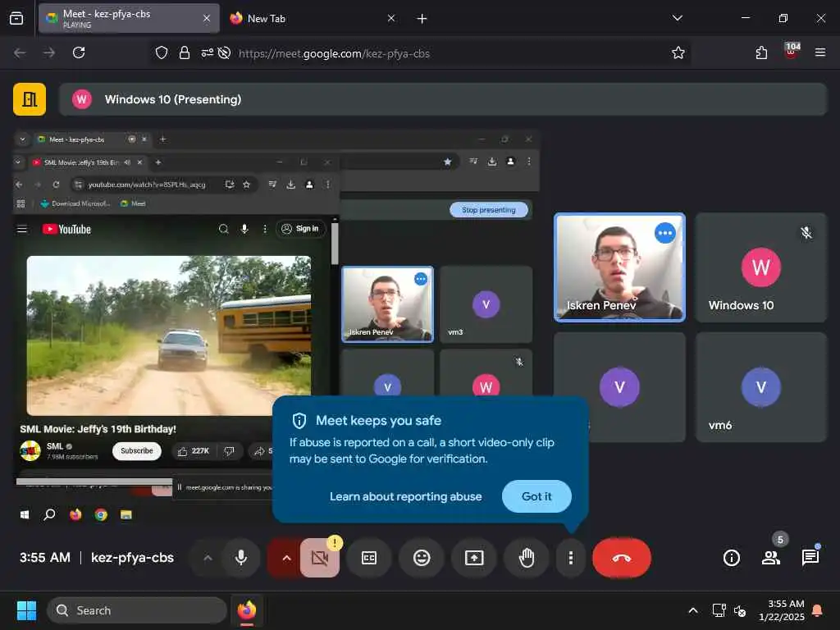Click Stop presenting in shared screen
This screenshot has width=840, height=630.
(x=489, y=209)
